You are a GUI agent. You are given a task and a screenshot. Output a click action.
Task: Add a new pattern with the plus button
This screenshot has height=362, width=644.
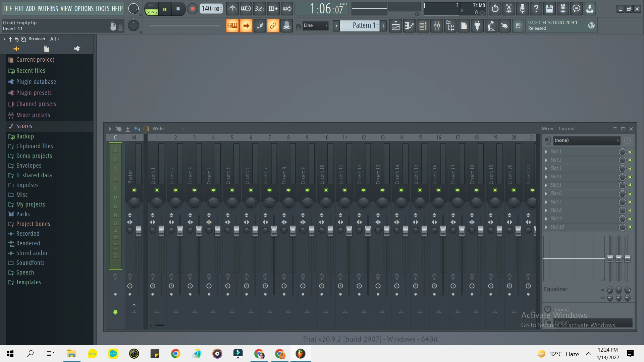tap(383, 25)
